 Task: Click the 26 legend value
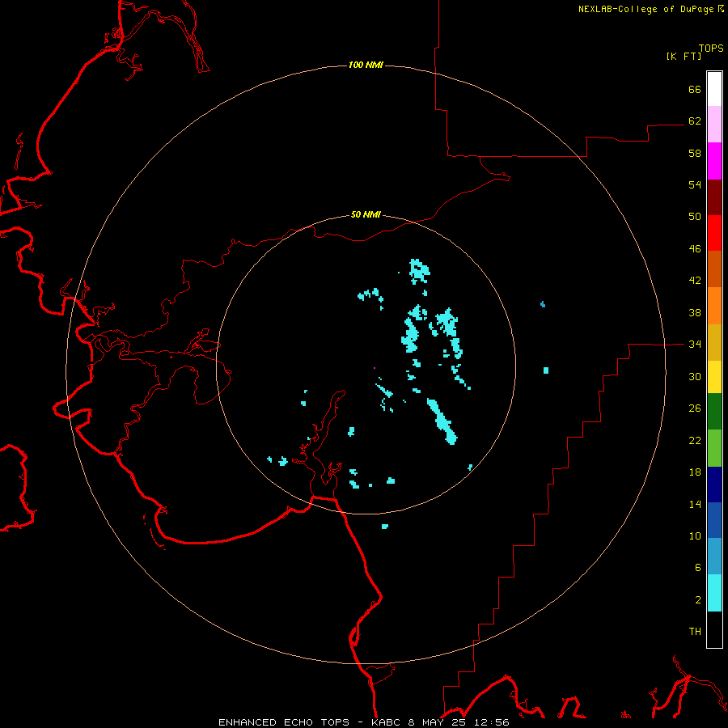click(695, 408)
